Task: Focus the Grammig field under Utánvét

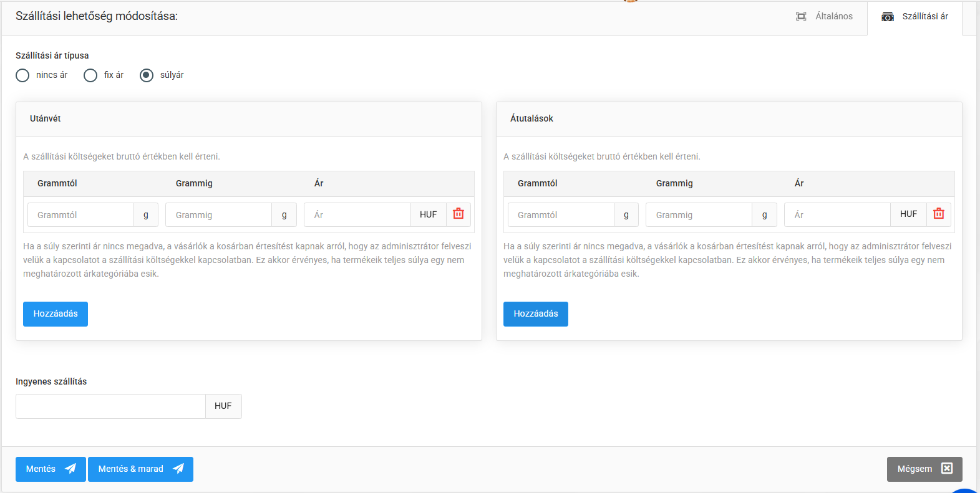Action: click(218, 215)
